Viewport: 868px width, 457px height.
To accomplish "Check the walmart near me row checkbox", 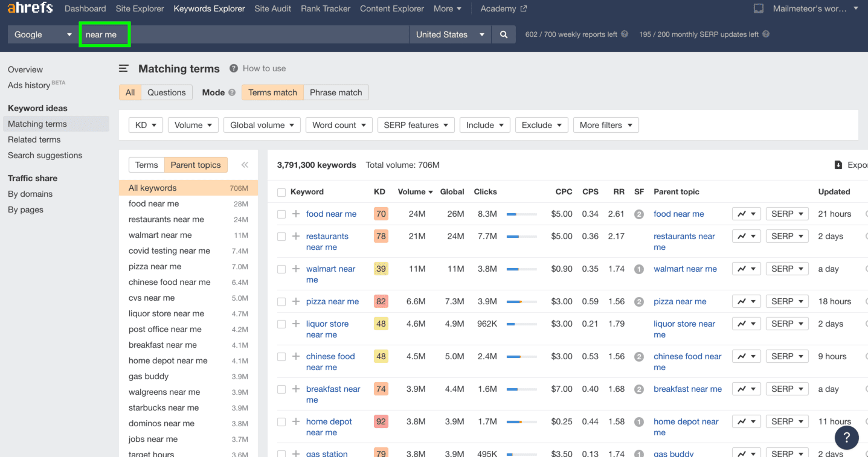I will [281, 269].
